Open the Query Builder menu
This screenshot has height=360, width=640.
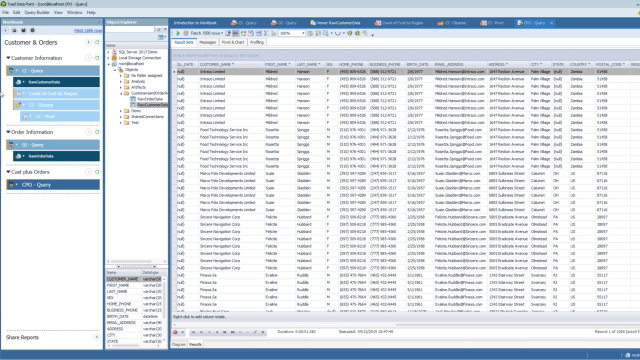37,12
